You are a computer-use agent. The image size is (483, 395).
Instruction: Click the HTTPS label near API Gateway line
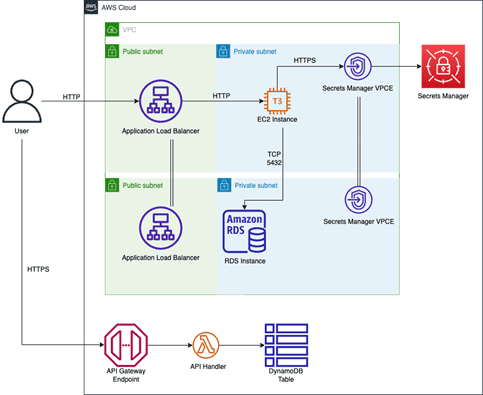pos(38,269)
